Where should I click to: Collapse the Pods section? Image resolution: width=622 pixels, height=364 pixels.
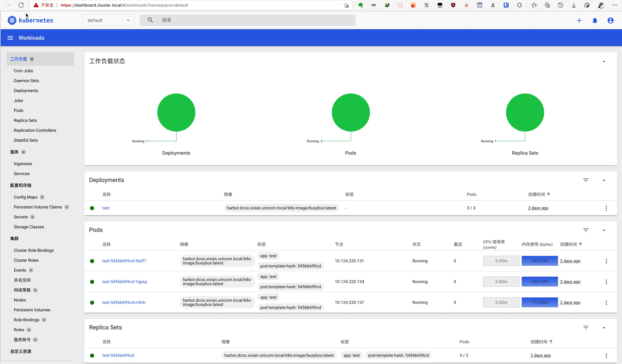(x=604, y=230)
